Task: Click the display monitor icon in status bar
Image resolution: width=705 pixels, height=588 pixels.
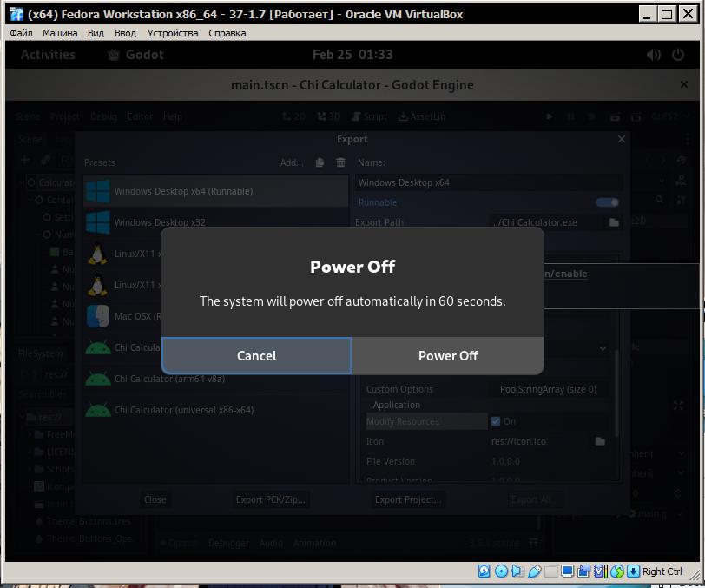Action: (568, 571)
